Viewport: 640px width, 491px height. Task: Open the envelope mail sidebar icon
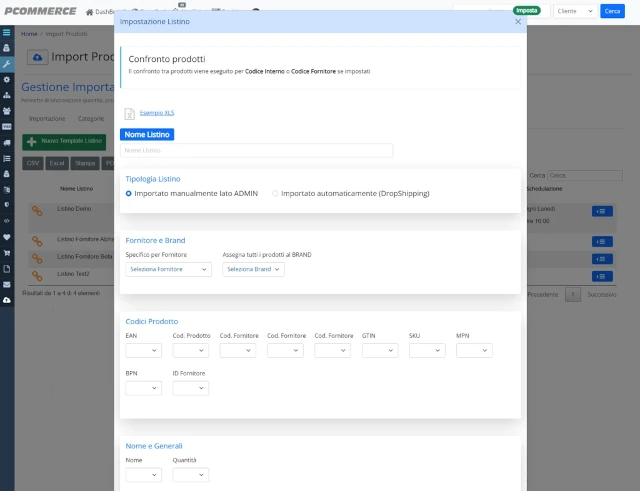coord(7,284)
